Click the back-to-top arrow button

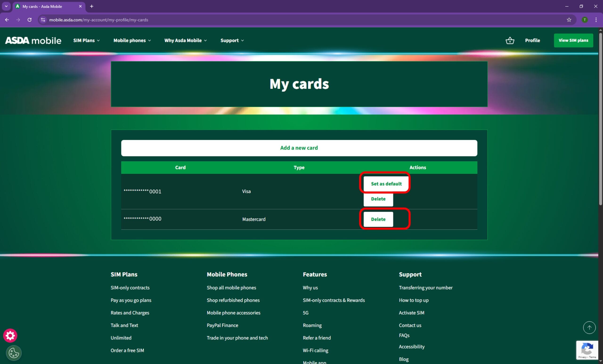pyautogui.click(x=589, y=327)
